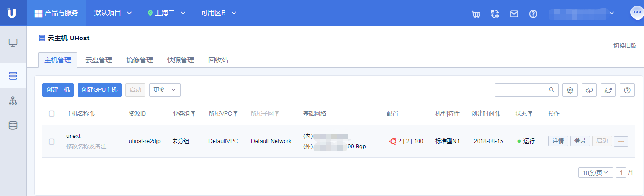Screen dimensions: 644x196
Task: Open the 10条/页 page size dropdown
Action: pyautogui.click(x=595, y=172)
